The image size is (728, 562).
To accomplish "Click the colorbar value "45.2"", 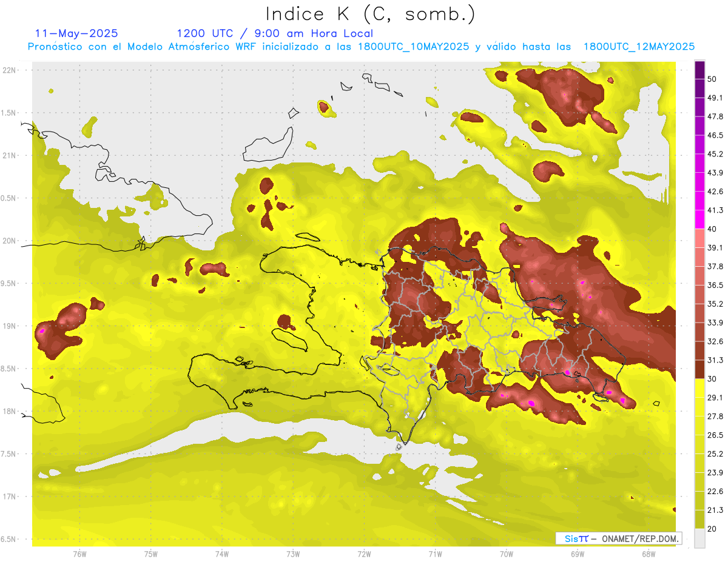I will click(x=715, y=154).
